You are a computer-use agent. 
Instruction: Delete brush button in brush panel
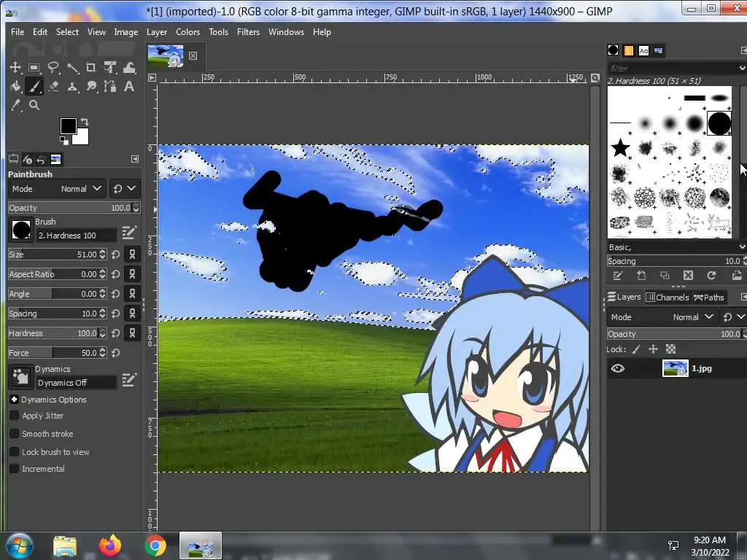[688, 275]
